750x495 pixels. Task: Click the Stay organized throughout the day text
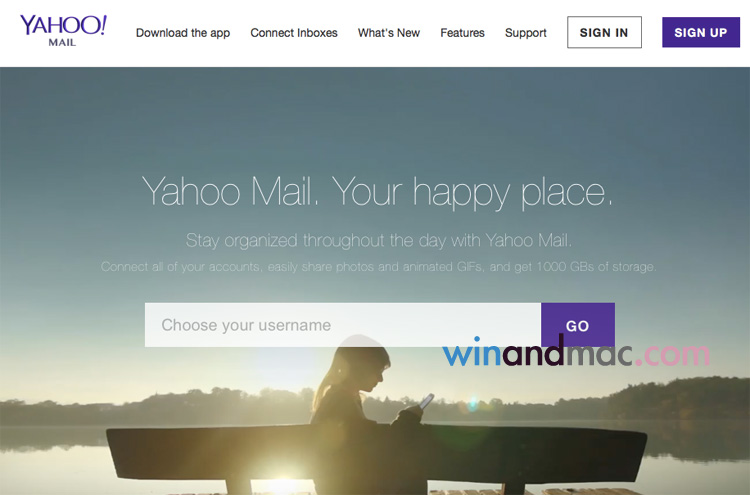tap(379, 240)
